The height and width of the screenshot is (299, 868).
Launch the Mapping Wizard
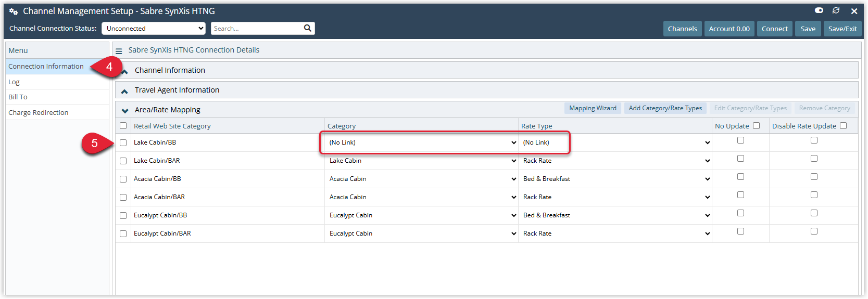click(x=593, y=108)
